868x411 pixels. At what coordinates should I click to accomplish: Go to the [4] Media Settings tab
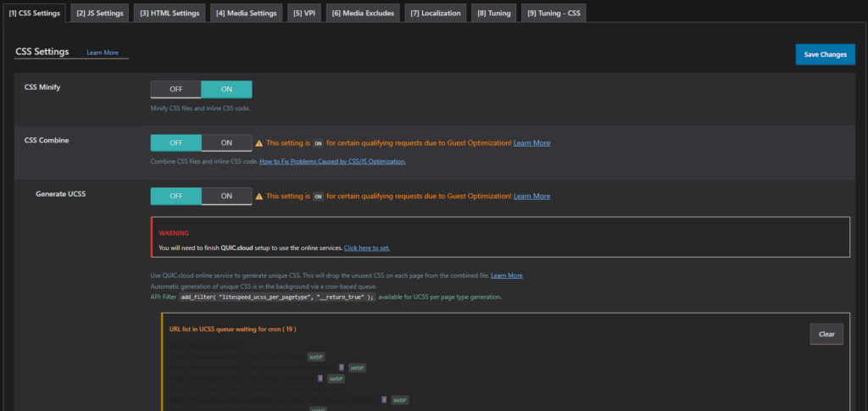point(247,13)
